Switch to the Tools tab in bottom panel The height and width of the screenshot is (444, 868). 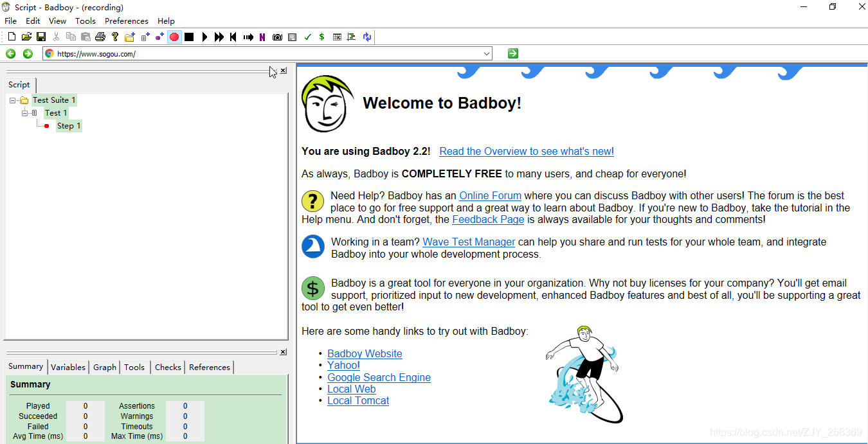(x=134, y=367)
